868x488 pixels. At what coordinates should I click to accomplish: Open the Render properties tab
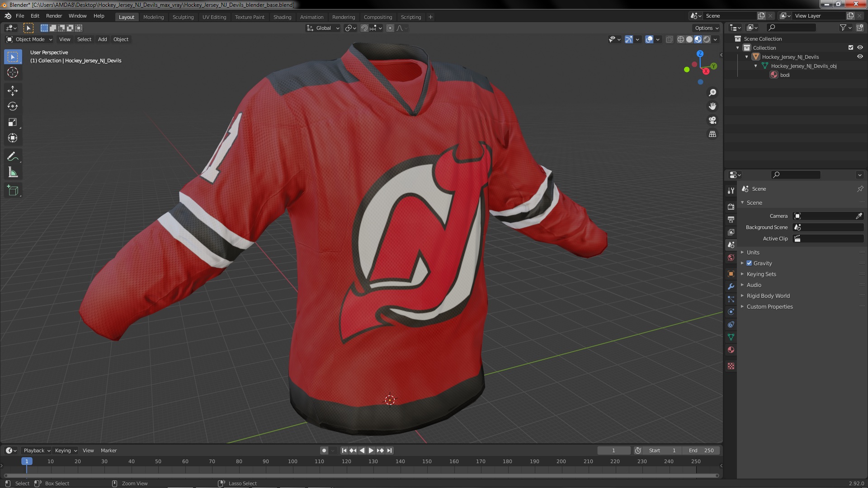pos(731,206)
